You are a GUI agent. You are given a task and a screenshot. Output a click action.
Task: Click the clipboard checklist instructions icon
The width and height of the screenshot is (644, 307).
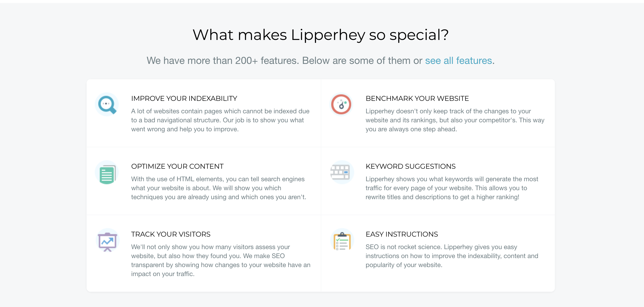pyautogui.click(x=341, y=240)
